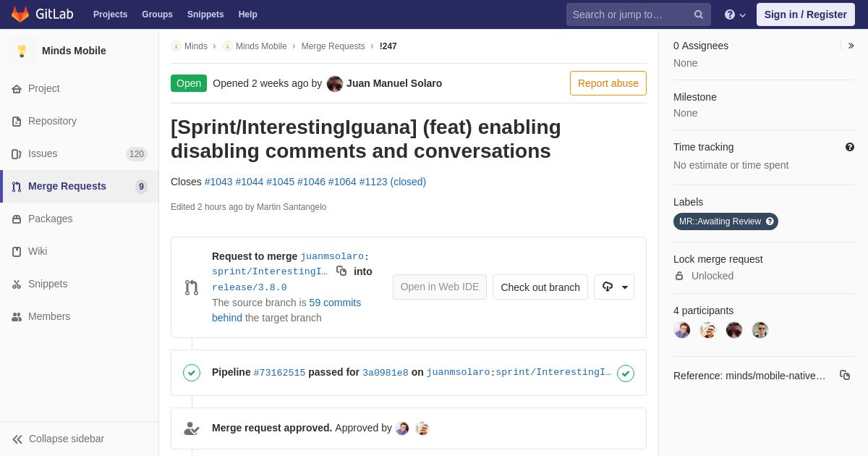Open Project in sidebar
The image size is (868, 456).
(80, 88)
